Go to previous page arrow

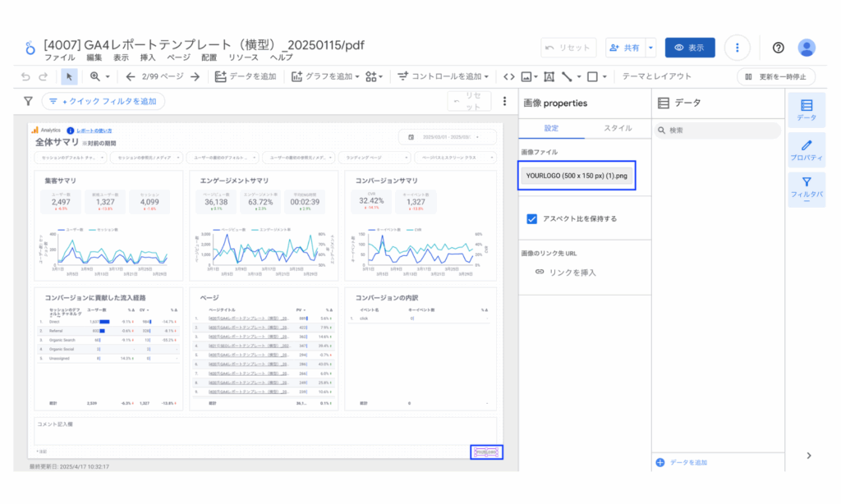click(130, 76)
